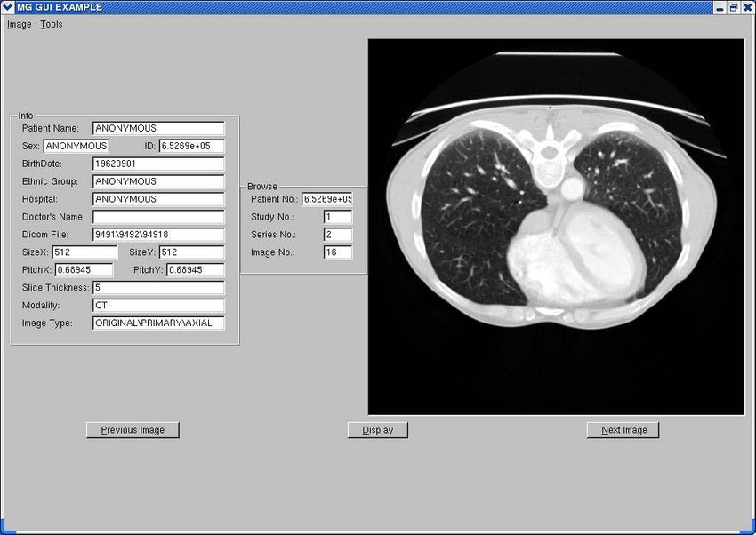Go to the Next Image
This screenshot has height=535, width=756.
click(623, 430)
